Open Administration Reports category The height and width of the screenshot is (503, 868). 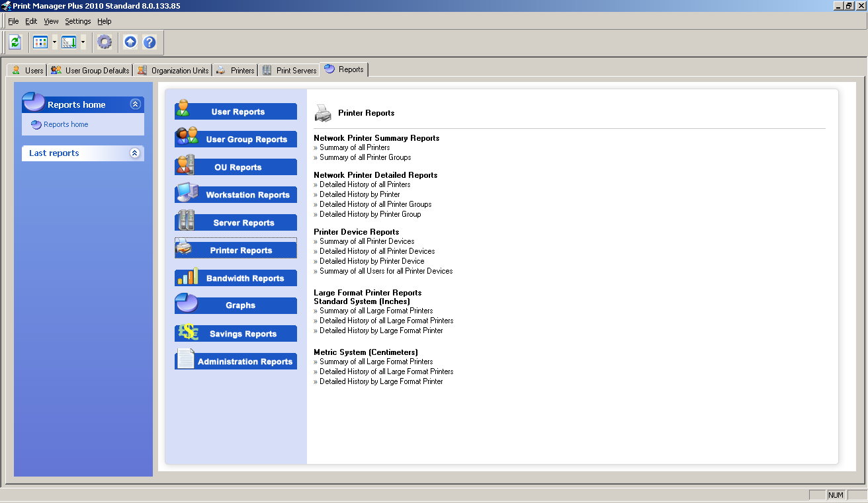click(236, 362)
